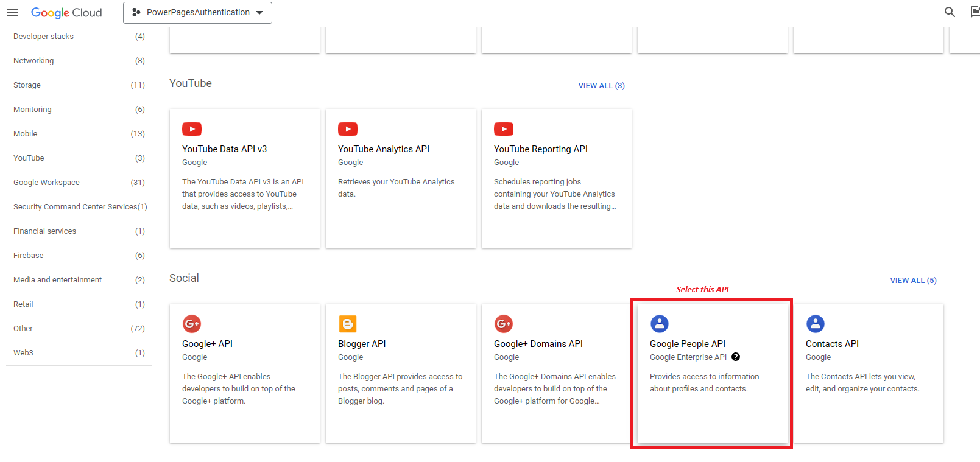
Task: Select the Google People API title
Action: 688,344
